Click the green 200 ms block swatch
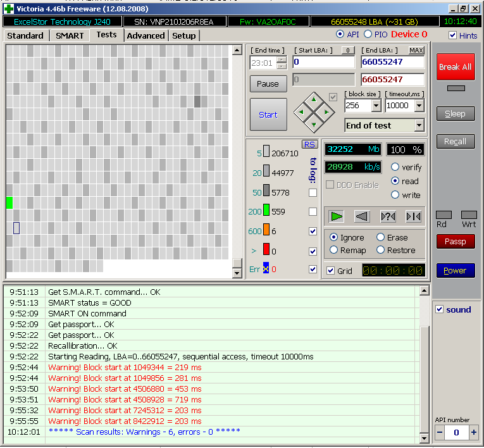 coord(266,211)
